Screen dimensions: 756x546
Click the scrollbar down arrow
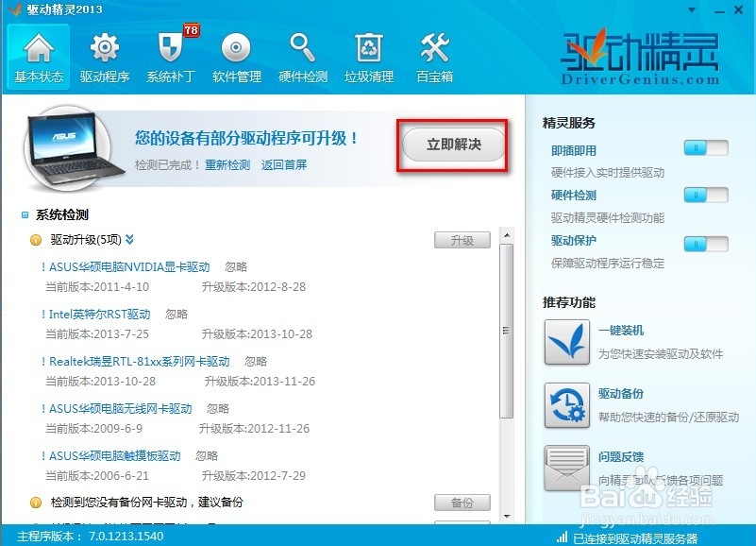point(507,516)
